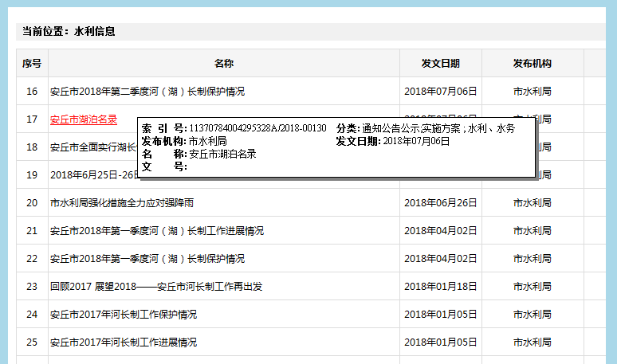
Task: Open 安丘市2018年第二季度河（湖）长制保护情况 link
Action: tap(147, 91)
